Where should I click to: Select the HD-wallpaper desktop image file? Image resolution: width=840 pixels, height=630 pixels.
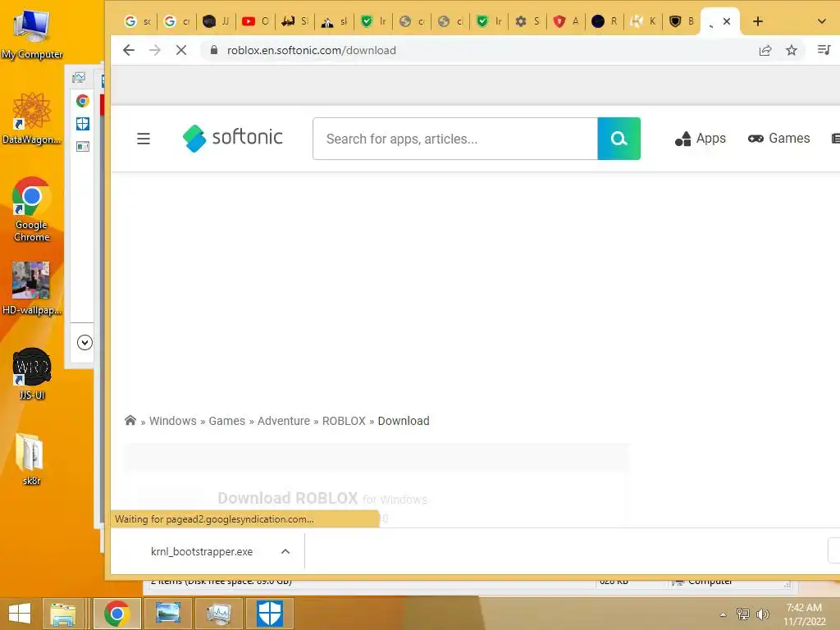32,288
